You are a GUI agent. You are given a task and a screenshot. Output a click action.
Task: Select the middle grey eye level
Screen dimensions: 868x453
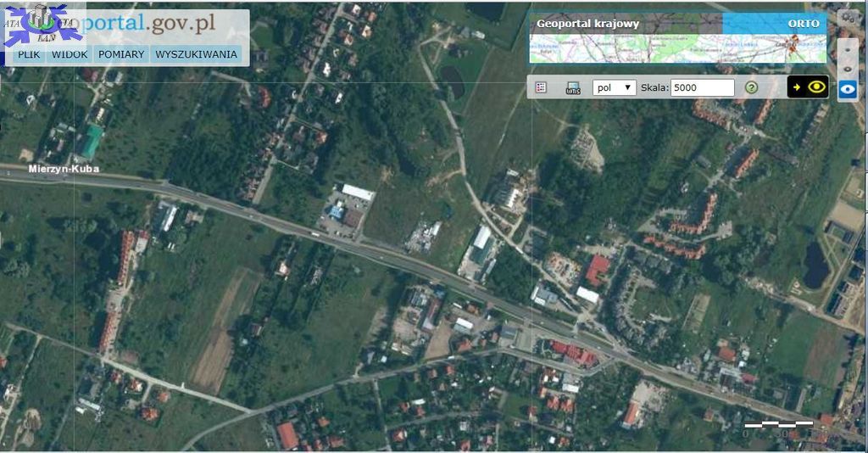(848, 69)
